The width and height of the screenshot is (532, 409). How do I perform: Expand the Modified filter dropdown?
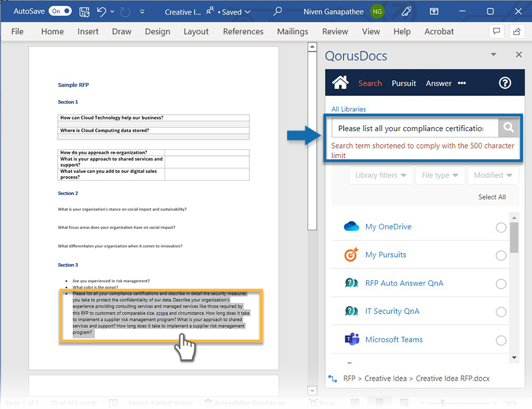[x=492, y=175]
